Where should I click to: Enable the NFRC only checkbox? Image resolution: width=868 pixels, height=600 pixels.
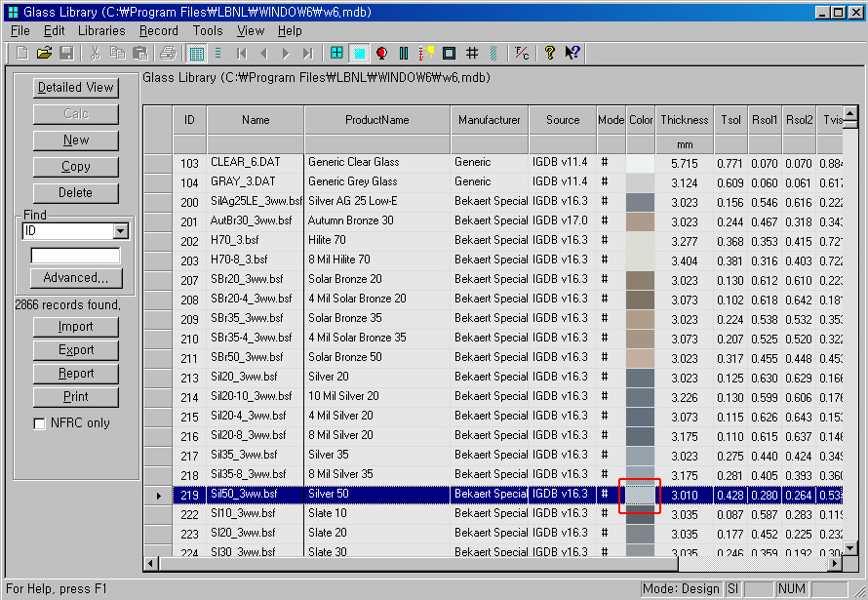(40, 423)
